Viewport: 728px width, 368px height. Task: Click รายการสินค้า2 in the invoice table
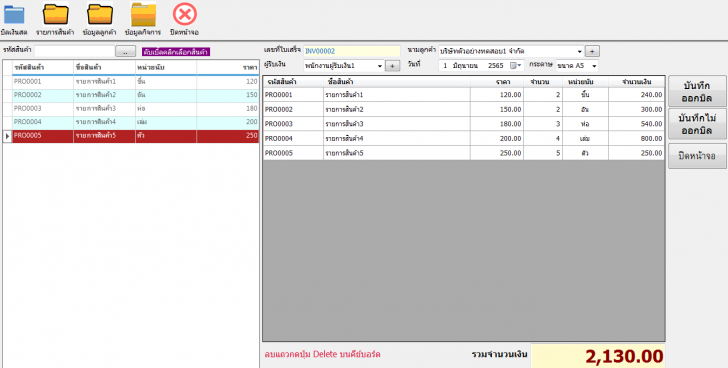[344, 110]
